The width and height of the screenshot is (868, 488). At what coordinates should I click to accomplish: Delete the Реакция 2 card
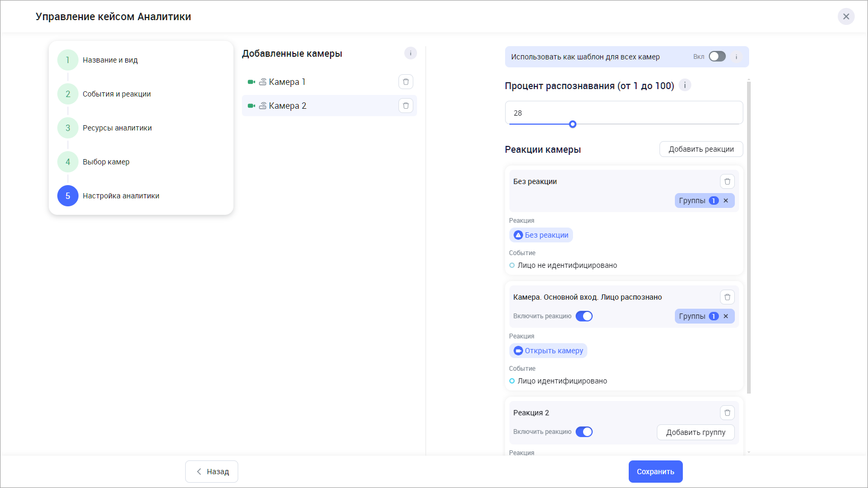(727, 413)
